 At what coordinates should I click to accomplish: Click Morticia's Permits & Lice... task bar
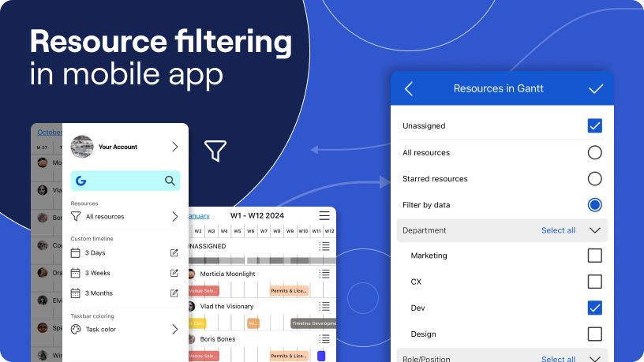click(289, 290)
